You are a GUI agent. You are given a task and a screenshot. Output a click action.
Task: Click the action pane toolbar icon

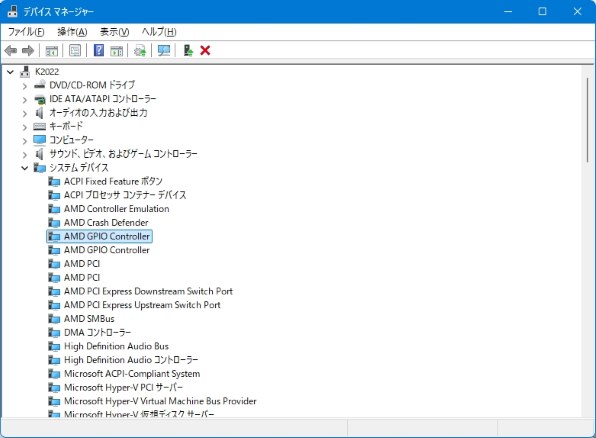point(117,51)
